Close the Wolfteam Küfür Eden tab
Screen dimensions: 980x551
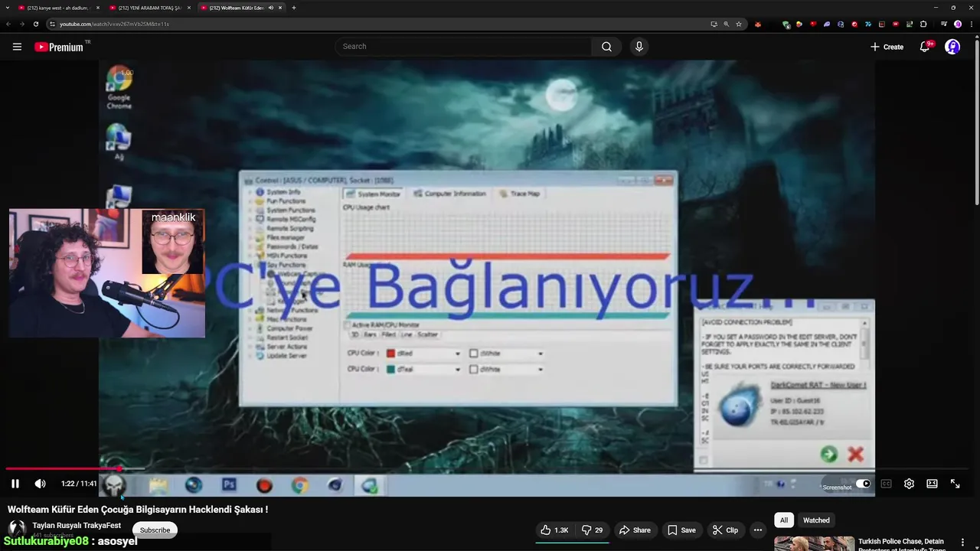point(280,8)
